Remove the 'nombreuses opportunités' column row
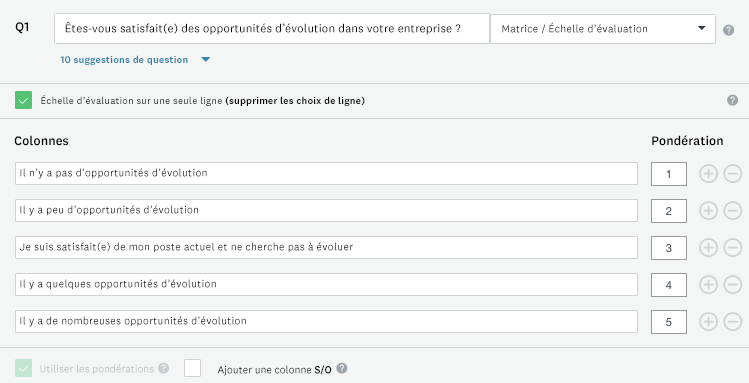749x383 pixels. [x=733, y=322]
